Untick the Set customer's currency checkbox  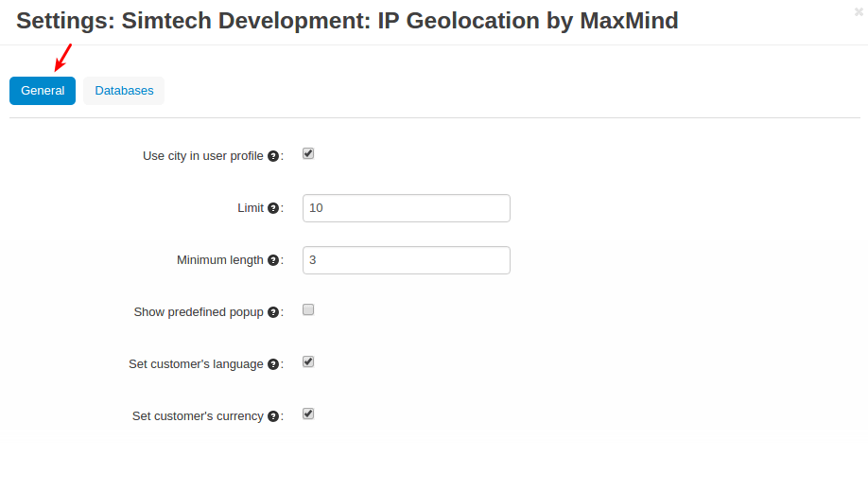tap(308, 414)
